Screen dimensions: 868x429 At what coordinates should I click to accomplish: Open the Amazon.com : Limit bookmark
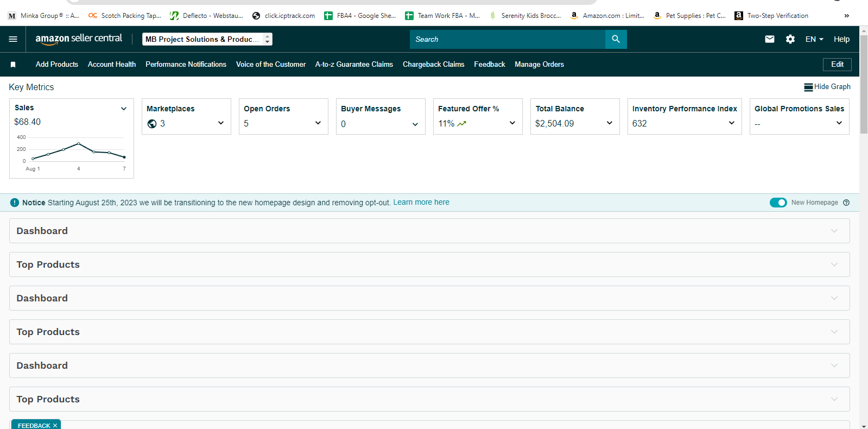coord(607,16)
